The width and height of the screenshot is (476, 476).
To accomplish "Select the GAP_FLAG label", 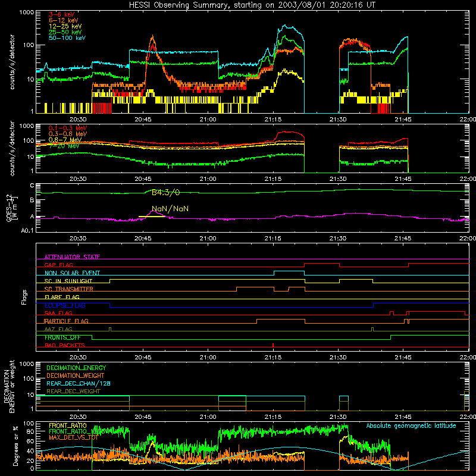I will coord(58,265).
